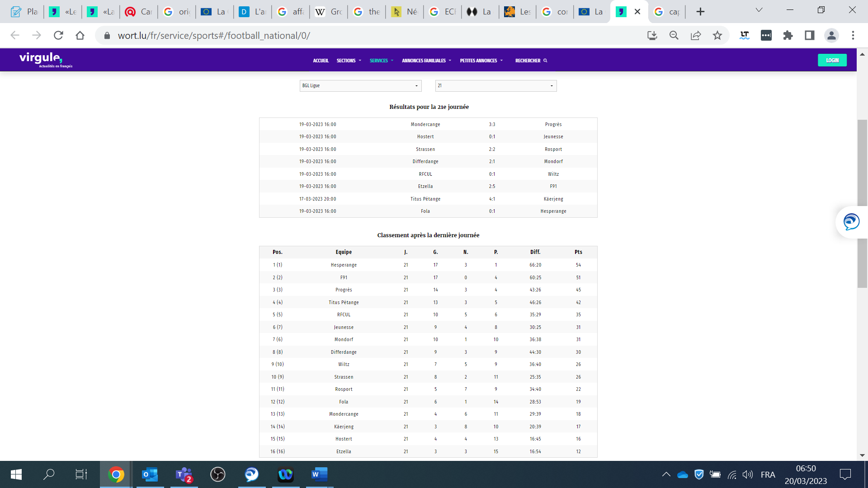The image size is (868, 488).
Task: Open the floating chat assistant bubble
Action: [x=851, y=222]
